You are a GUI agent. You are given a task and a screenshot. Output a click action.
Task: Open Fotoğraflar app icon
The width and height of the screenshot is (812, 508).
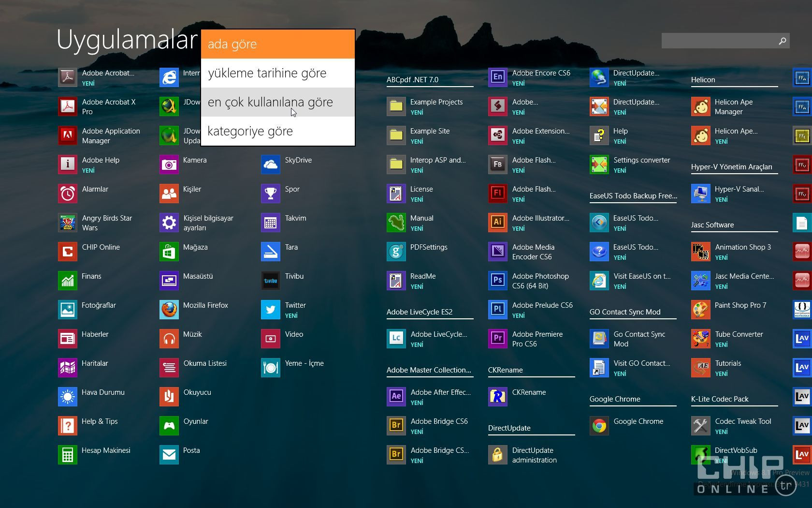68,310
